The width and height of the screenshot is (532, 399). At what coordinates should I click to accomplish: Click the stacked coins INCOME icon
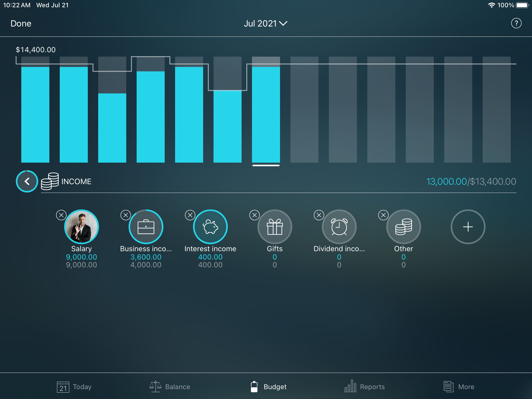coord(50,181)
